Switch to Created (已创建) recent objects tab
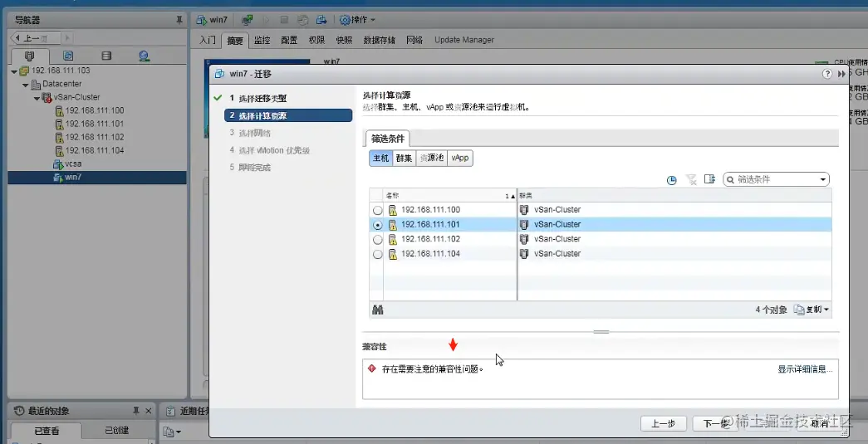The width and height of the screenshot is (868, 444). 117,430
